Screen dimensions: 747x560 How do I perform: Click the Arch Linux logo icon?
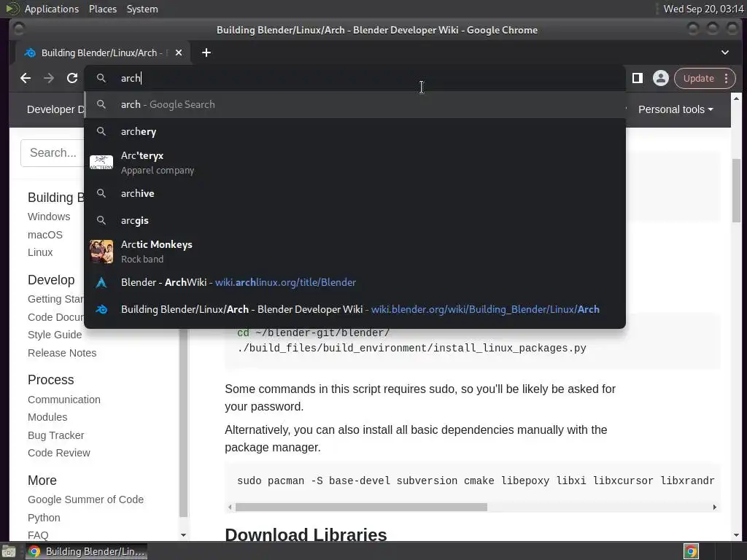click(101, 282)
